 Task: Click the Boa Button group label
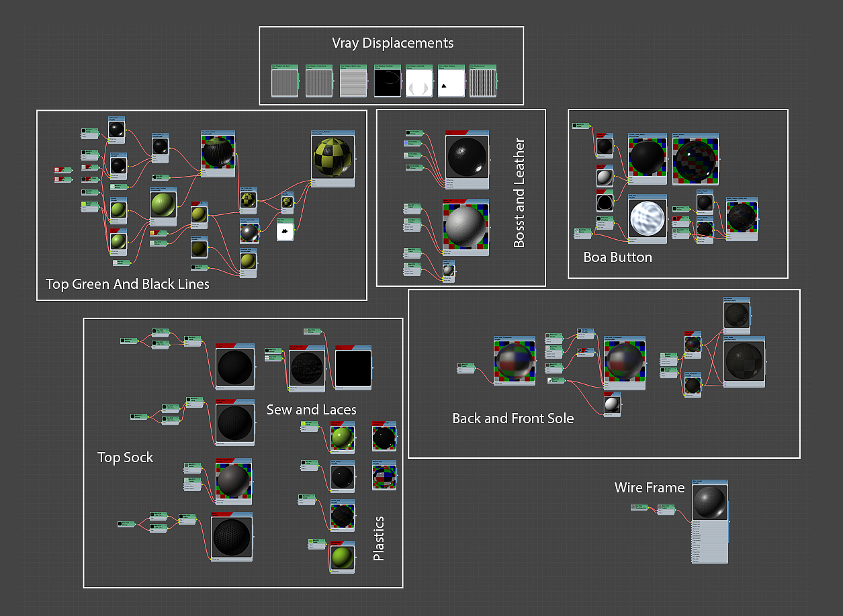tap(618, 257)
